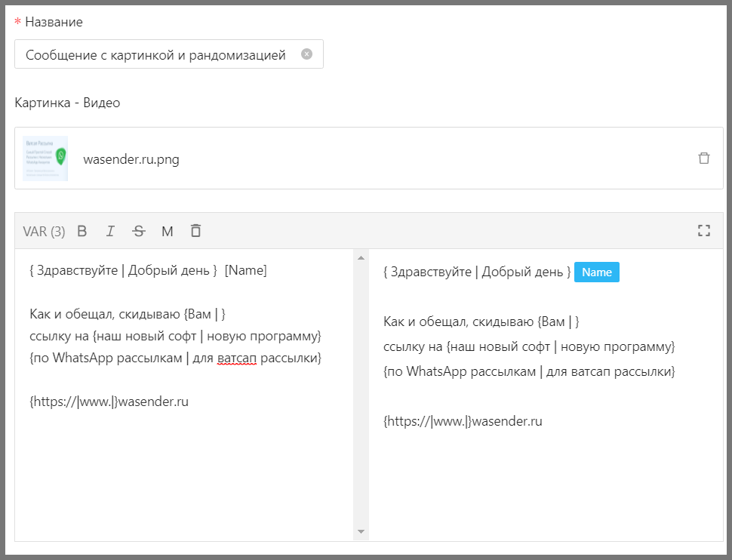Screen dimensions: 732x560
Task: Toggle bold formatting in the editor toolbar
Action: pyautogui.click(x=82, y=231)
